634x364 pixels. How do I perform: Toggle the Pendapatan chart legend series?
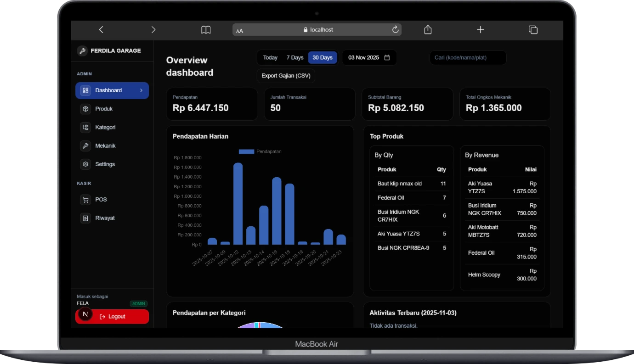247,151
